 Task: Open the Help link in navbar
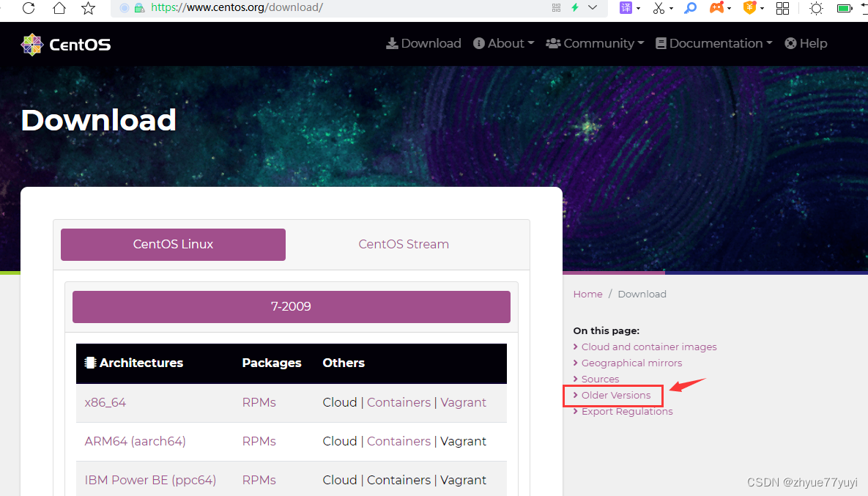[806, 43]
